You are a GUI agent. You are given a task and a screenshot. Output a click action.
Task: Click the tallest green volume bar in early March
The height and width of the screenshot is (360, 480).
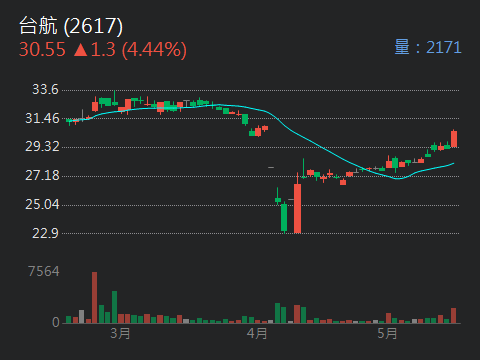[114, 307]
